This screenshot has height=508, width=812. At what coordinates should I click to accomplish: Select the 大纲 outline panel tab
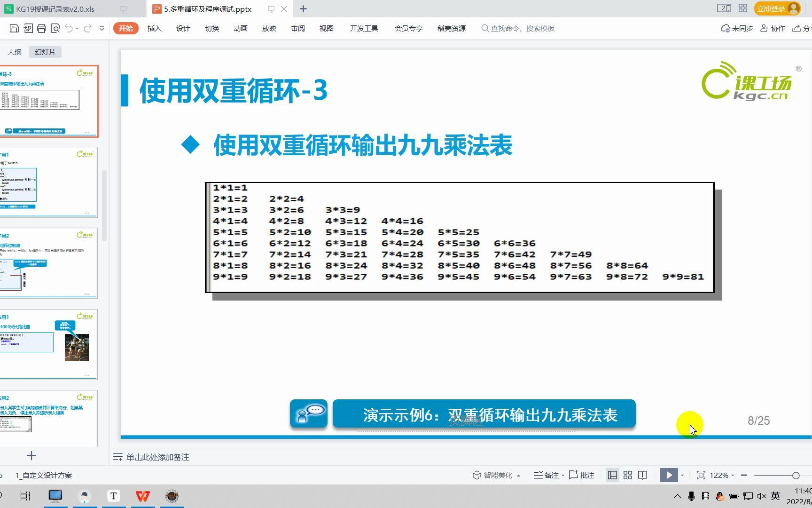click(14, 52)
